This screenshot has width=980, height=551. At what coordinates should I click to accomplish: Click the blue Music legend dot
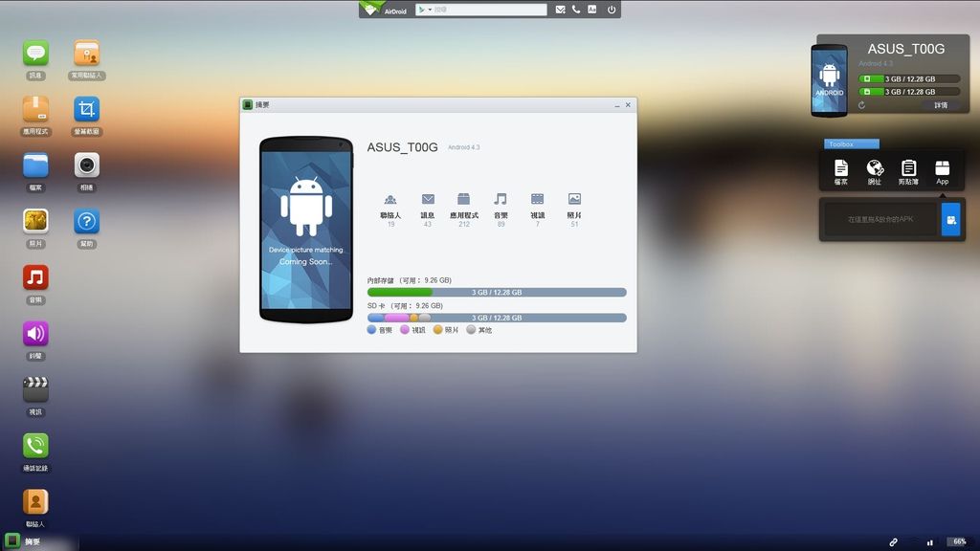pyautogui.click(x=371, y=329)
